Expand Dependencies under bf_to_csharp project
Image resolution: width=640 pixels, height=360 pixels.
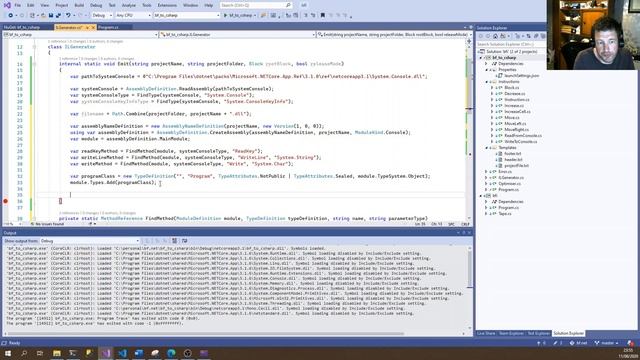[x=487, y=64]
